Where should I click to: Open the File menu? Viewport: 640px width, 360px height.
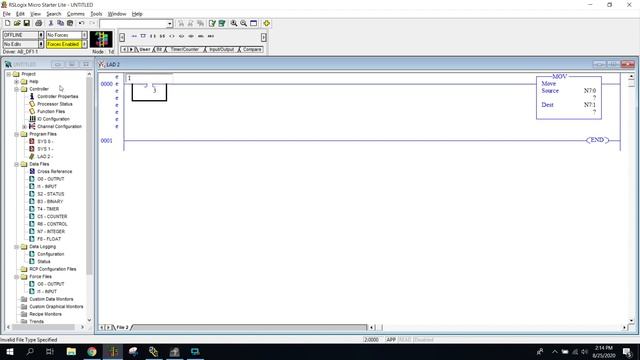pos(7,14)
